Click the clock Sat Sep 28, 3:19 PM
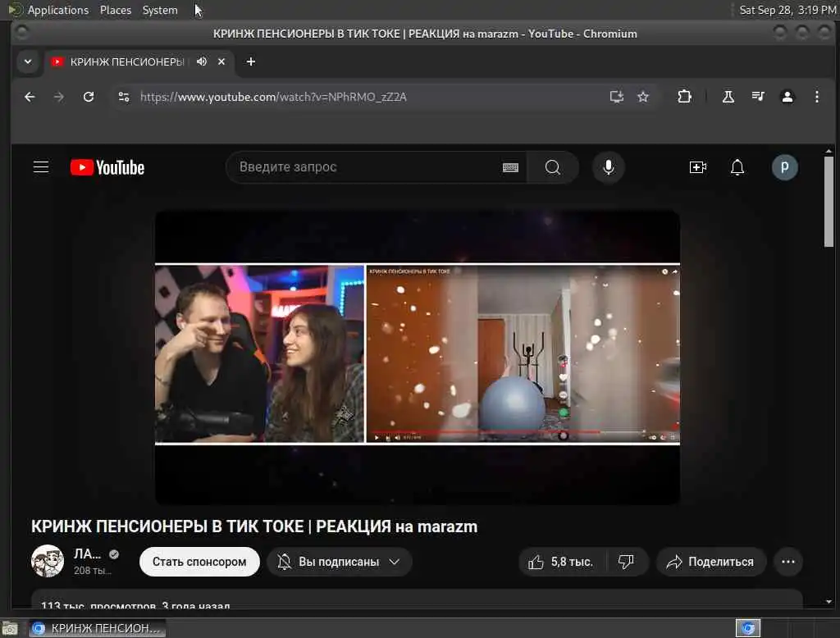The height and width of the screenshot is (638, 840). (x=787, y=10)
